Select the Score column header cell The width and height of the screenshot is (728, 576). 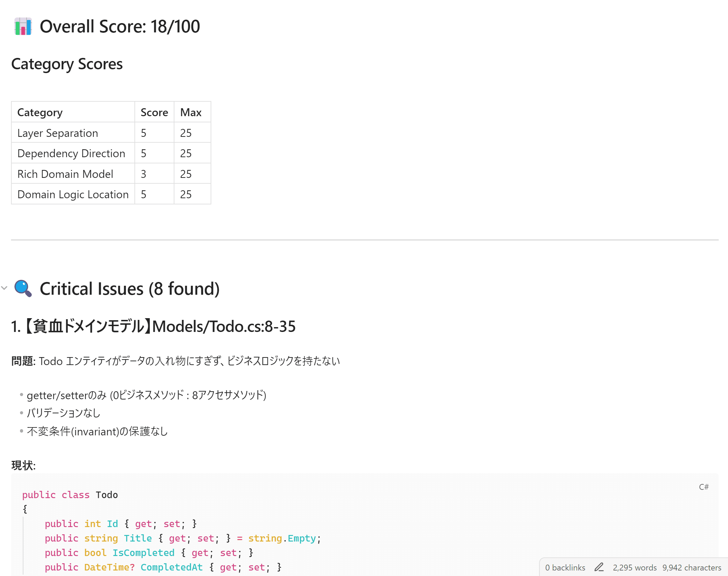154,112
